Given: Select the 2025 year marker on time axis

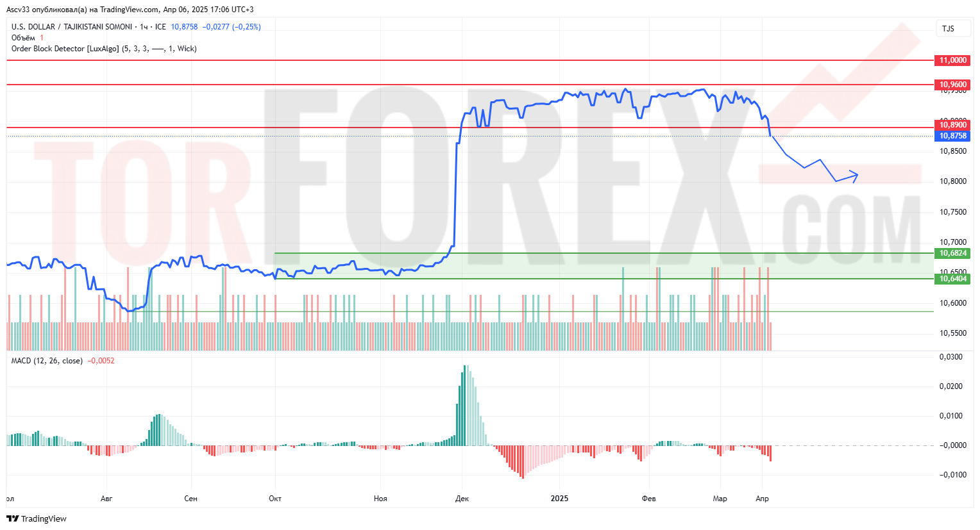Looking at the screenshot, I should tap(559, 499).
